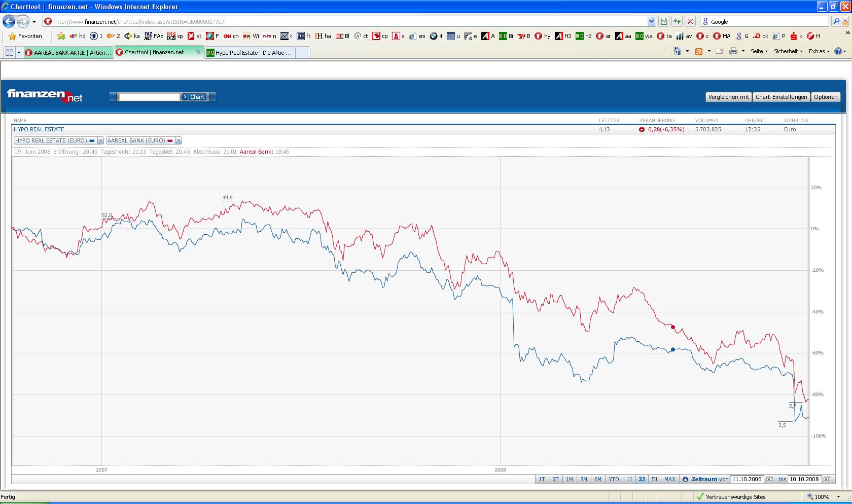Switch to the AAREAL BANK AKTIE tab
852x504 pixels.
click(68, 53)
